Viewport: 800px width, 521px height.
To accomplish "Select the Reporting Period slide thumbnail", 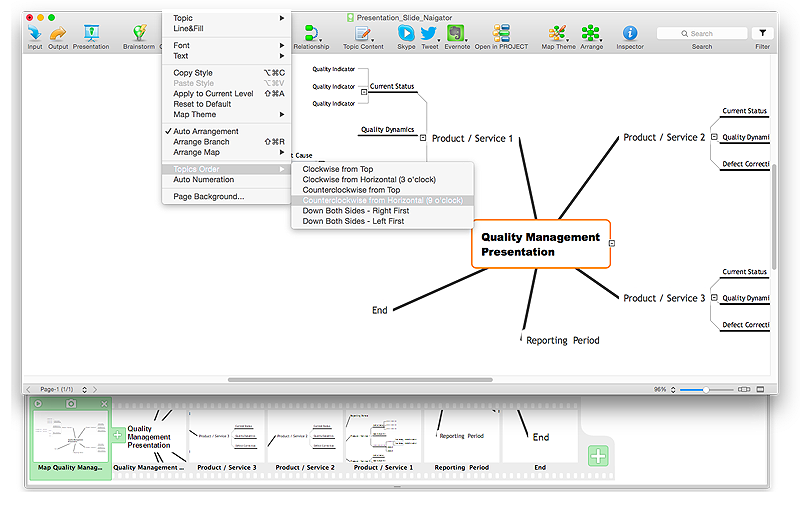I will 462,440.
